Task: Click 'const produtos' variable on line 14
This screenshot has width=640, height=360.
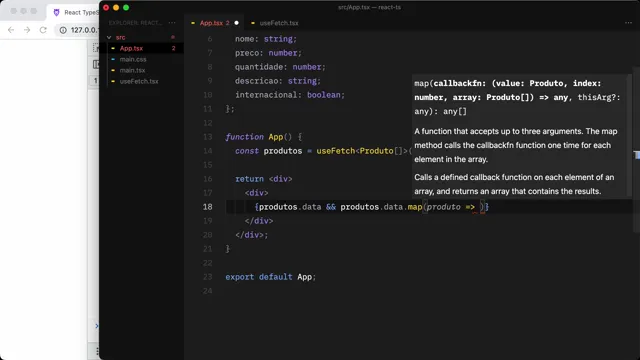Action: coord(269,151)
